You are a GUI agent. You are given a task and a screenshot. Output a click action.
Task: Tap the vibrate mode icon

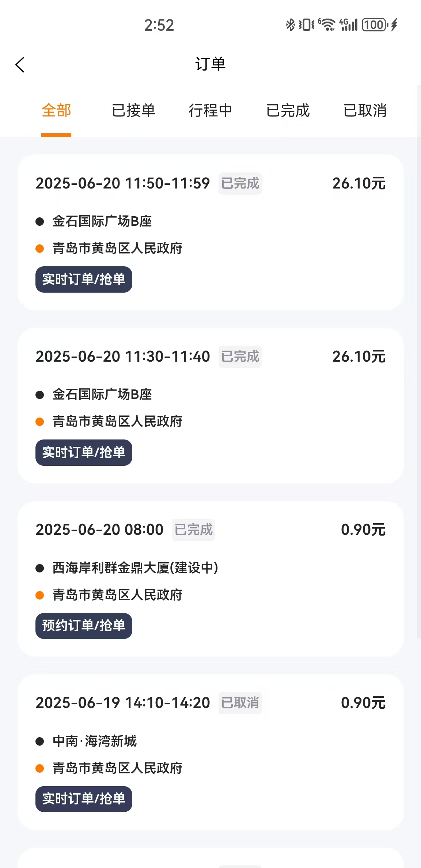point(306,25)
